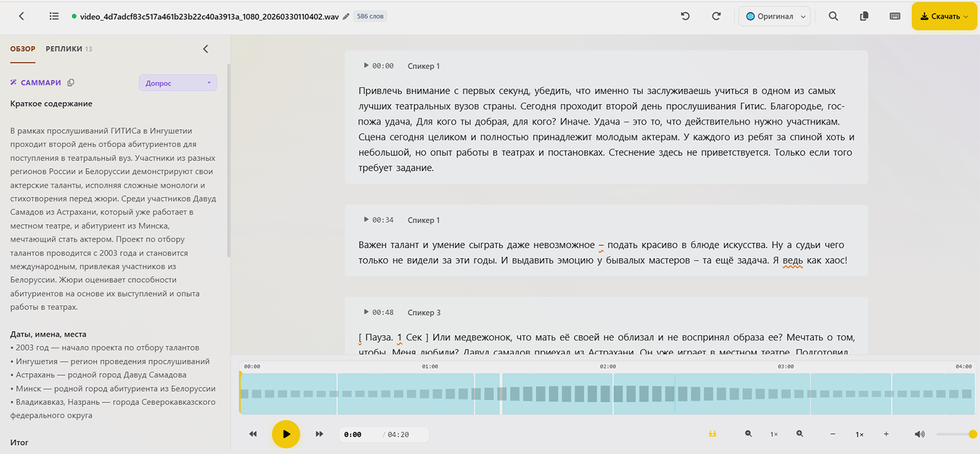Open the Скачать download dropdown

(x=944, y=17)
